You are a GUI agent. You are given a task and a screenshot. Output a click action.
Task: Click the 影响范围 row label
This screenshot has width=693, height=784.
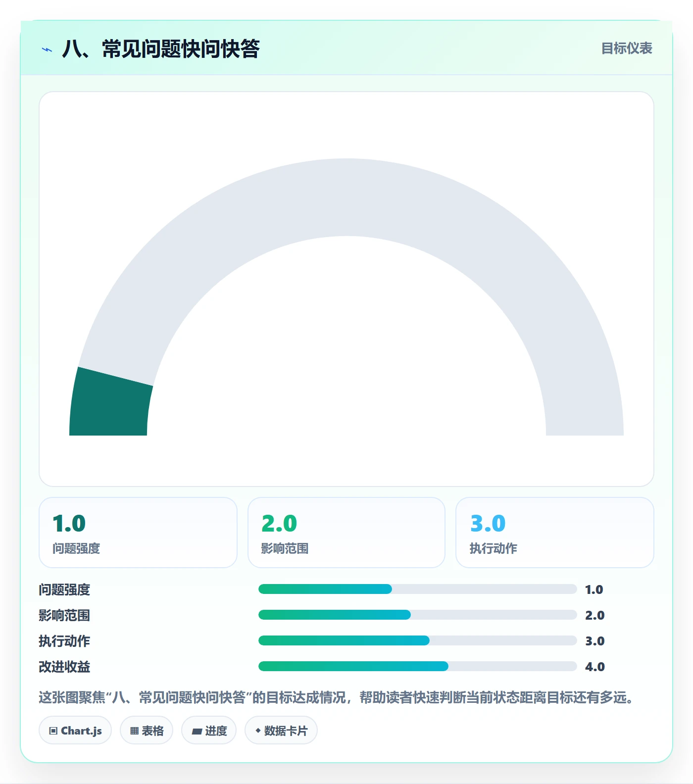64,615
